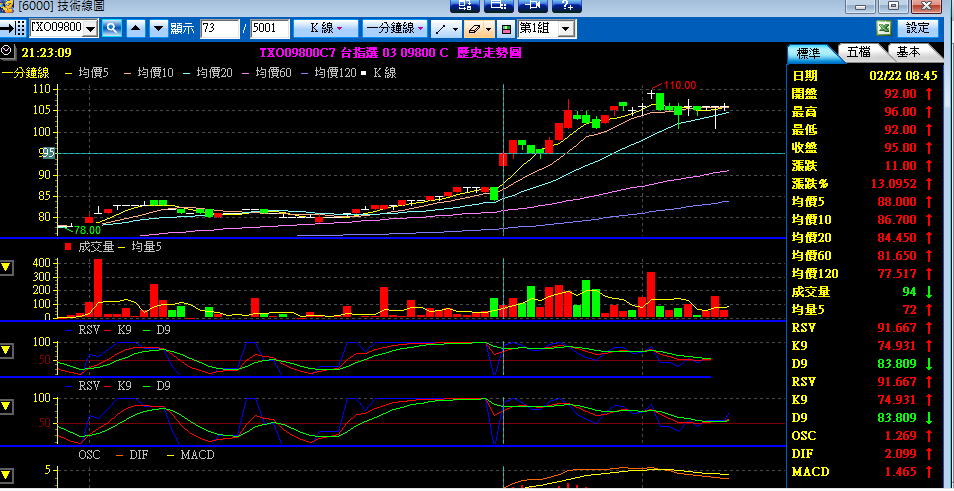Open the TXO09800 symbol combo box
Image resolution: width=954 pixels, height=491 pixels.
[64, 28]
